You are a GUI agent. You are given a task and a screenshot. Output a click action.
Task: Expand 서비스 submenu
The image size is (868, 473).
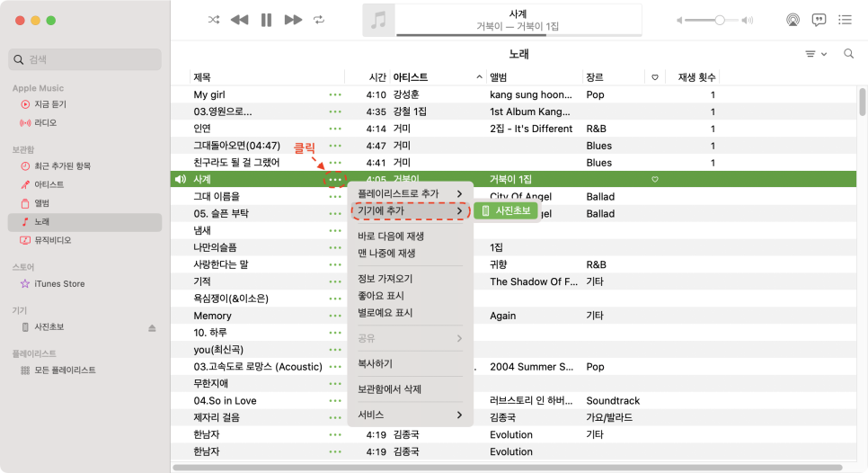pyautogui.click(x=411, y=415)
